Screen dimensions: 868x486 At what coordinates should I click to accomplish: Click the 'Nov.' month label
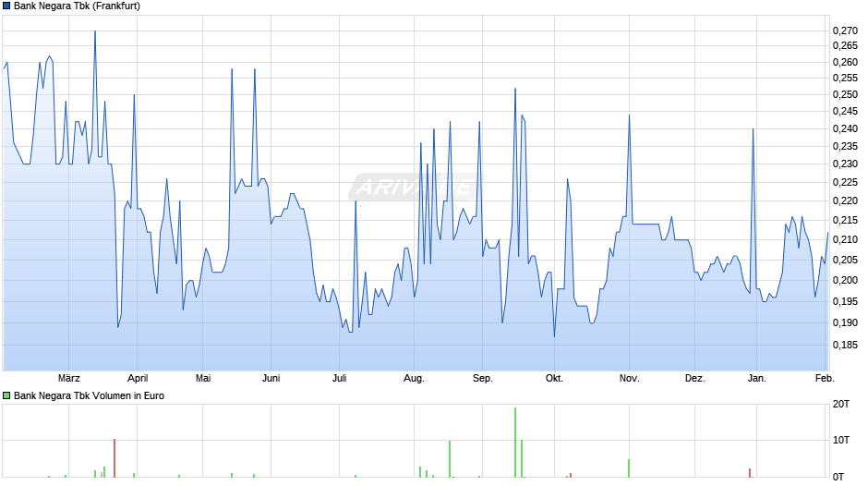coord(630,379)
